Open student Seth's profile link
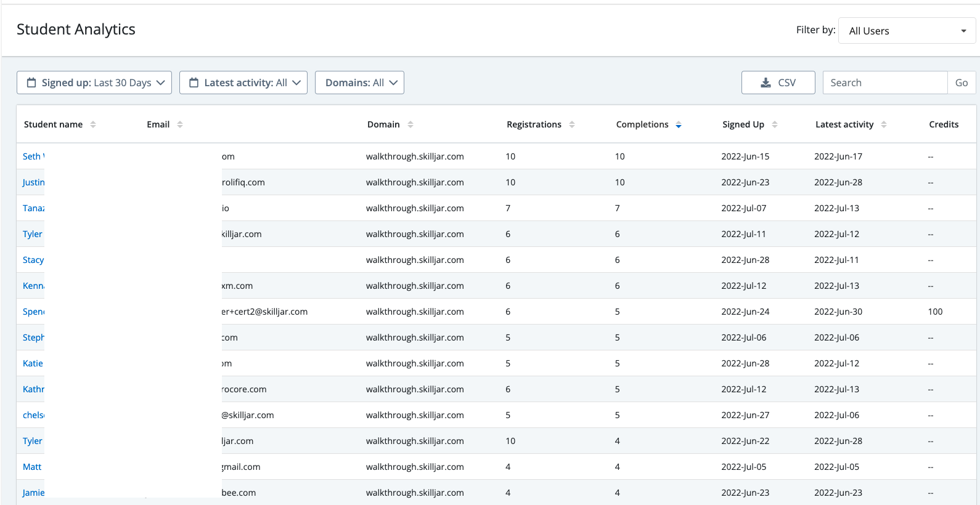 (x=33, y=156)
